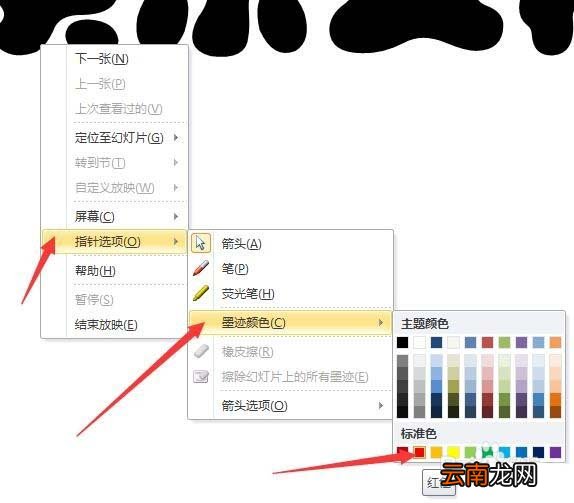Go to next slide with 下一张(N)
Screen dimensions: 574x503
pos(115,59)
